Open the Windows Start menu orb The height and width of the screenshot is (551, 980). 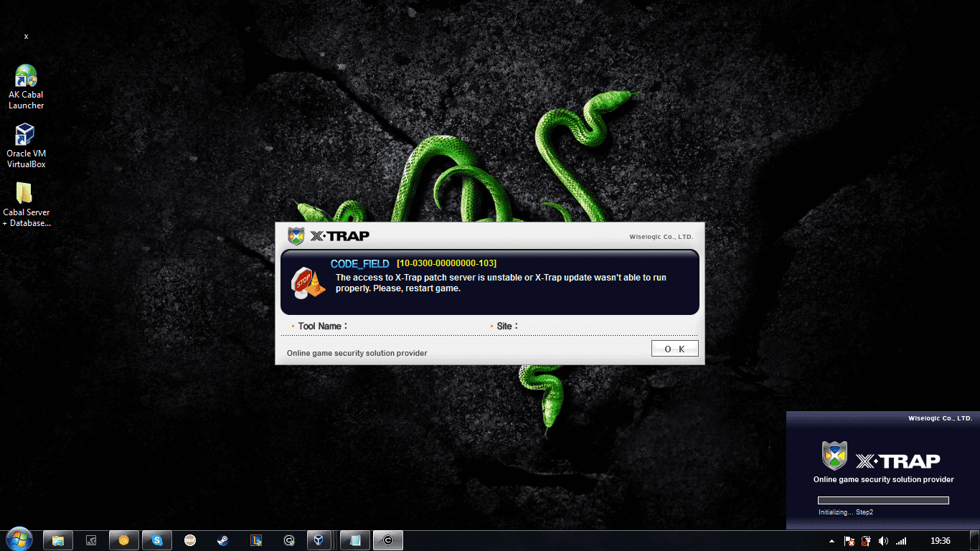[x=19, y=540]
